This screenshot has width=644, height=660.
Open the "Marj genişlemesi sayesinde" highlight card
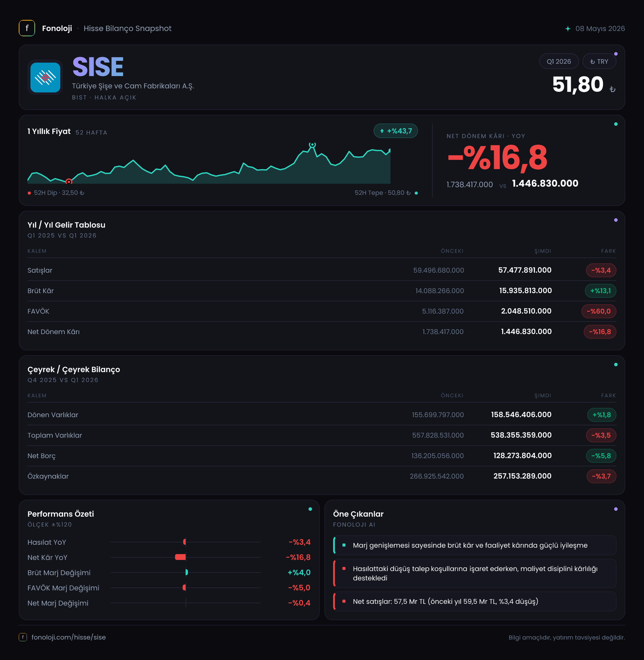click(475, 545)
